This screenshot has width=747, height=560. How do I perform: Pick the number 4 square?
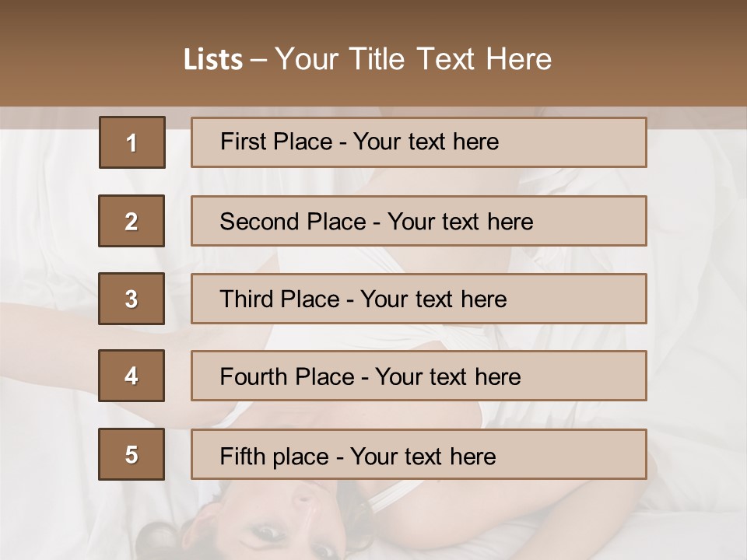click(x=132, y=376)
